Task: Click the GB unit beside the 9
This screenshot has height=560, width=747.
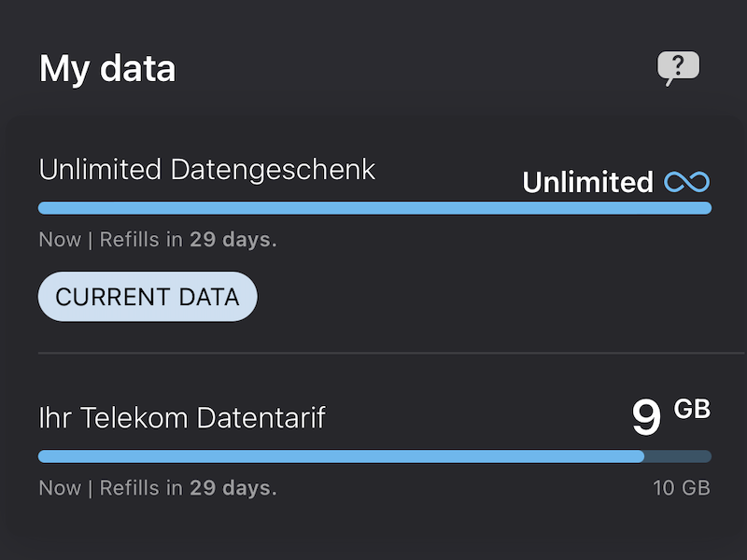Action: 692,409
